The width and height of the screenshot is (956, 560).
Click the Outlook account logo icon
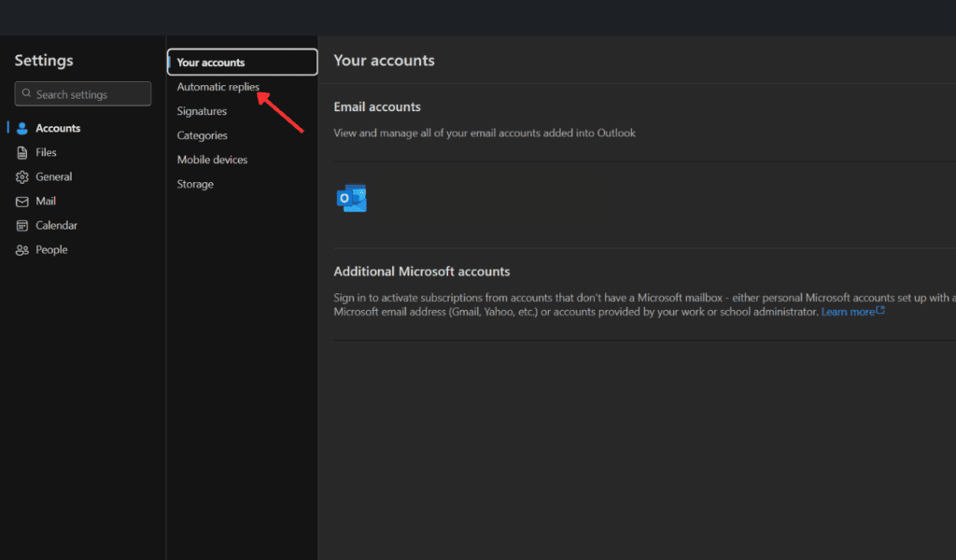[x=352, y=198]
